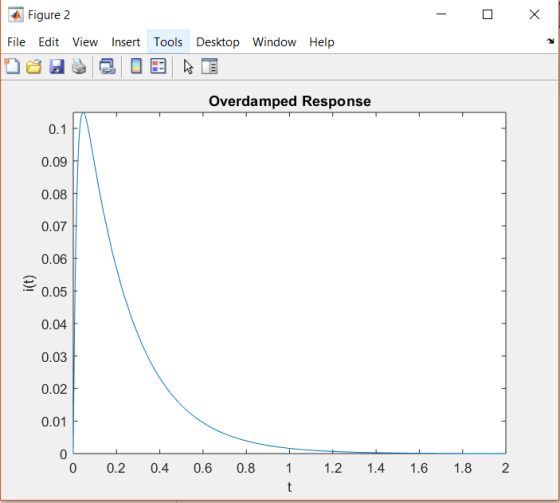Viewport: 560px width, 503px height.
Task: Click the Link Plot toolbar icon
Action: [107, 66]
